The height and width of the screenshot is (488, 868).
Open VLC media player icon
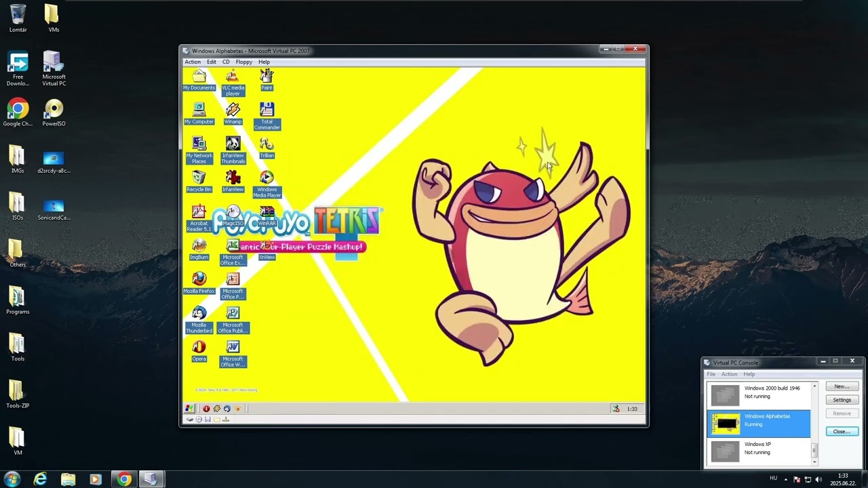233,83
